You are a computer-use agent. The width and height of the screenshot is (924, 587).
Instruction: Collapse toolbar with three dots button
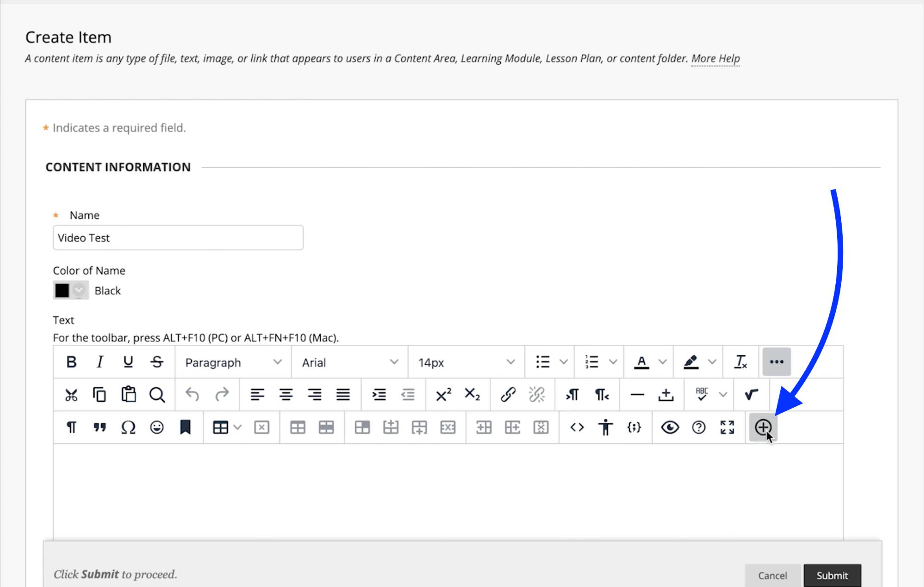pos(776,362)
